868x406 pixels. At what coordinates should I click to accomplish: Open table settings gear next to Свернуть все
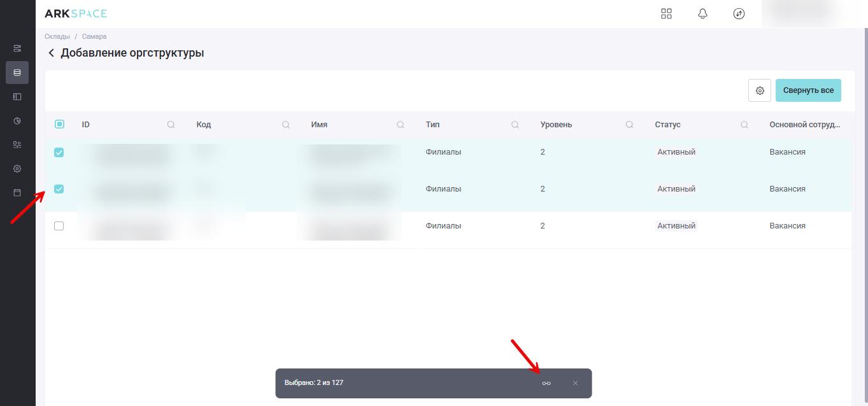coord(759,90)
